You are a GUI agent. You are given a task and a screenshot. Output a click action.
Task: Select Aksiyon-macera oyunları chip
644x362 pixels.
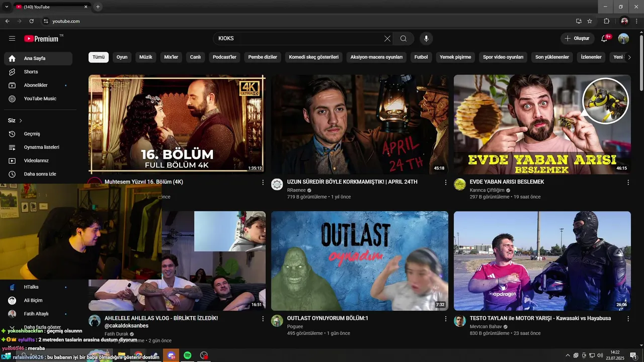376,57
